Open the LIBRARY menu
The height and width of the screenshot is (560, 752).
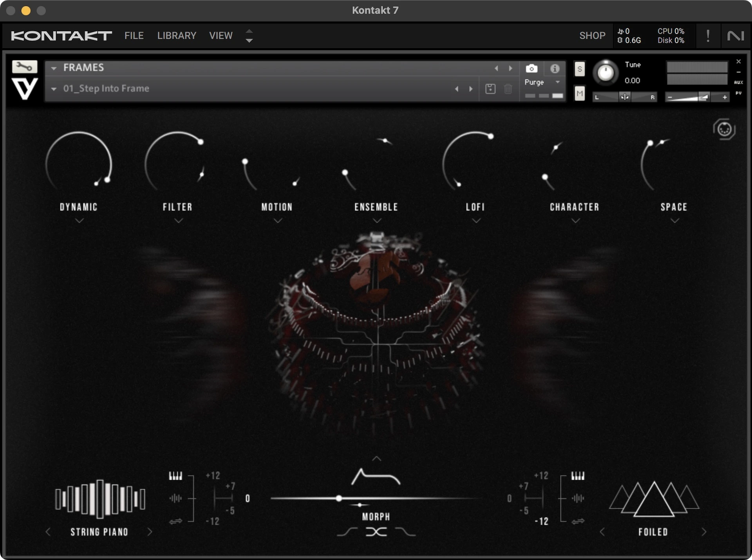(x=177, y=36)
